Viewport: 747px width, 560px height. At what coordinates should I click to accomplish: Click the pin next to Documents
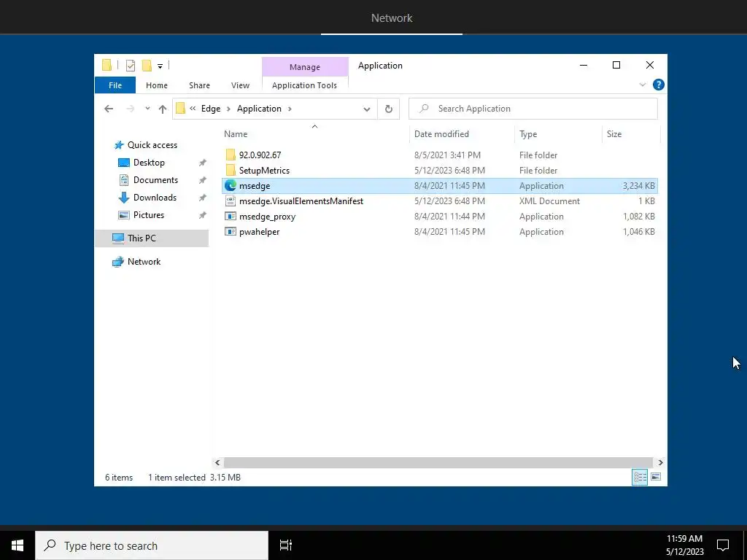(203, 180)
